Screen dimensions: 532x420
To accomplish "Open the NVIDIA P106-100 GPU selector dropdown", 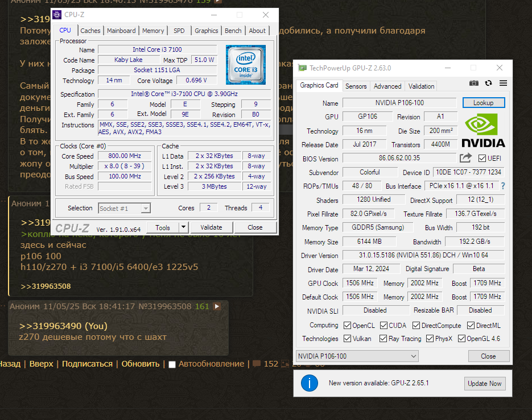I will 357,356.
